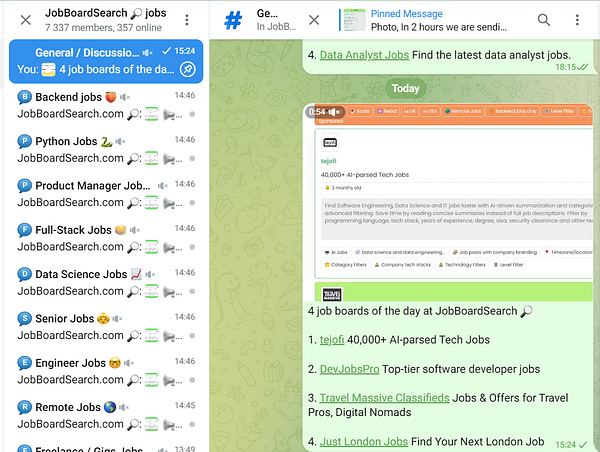600x452 pixels.
Task: Open the Engineer Jobs topic
Action: point(106,372)
